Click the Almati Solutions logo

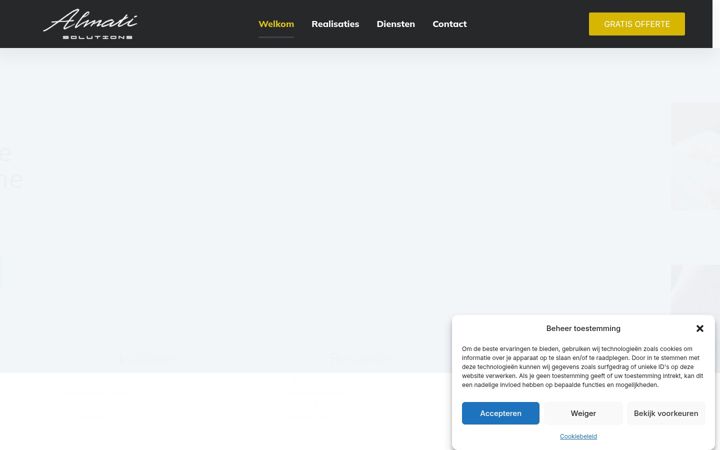[x=90, y=24]
